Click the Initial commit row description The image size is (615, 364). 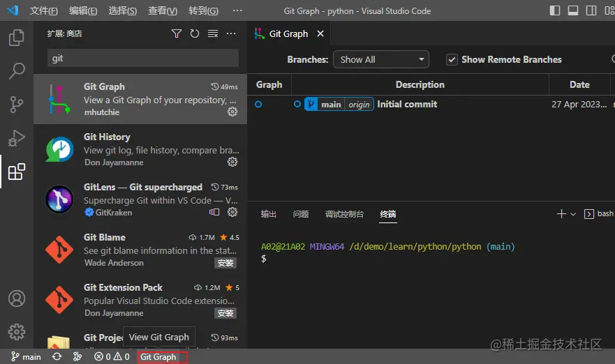407,104
